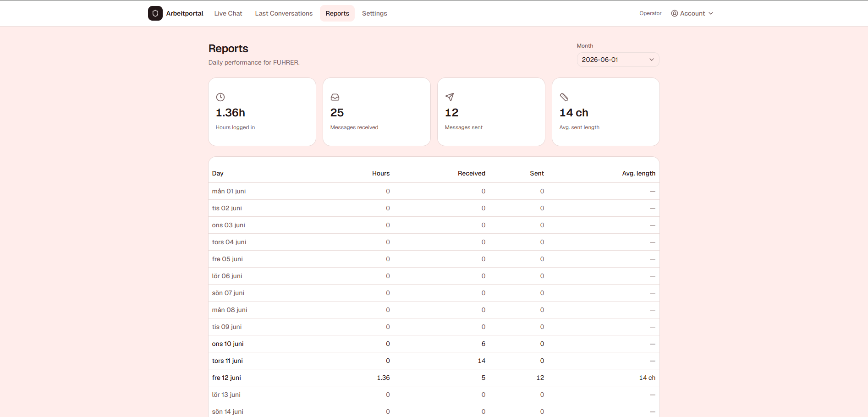This screenshot has width=868, height=417.
Task: Click the Day column header
Action: click(x=218, y=173)
